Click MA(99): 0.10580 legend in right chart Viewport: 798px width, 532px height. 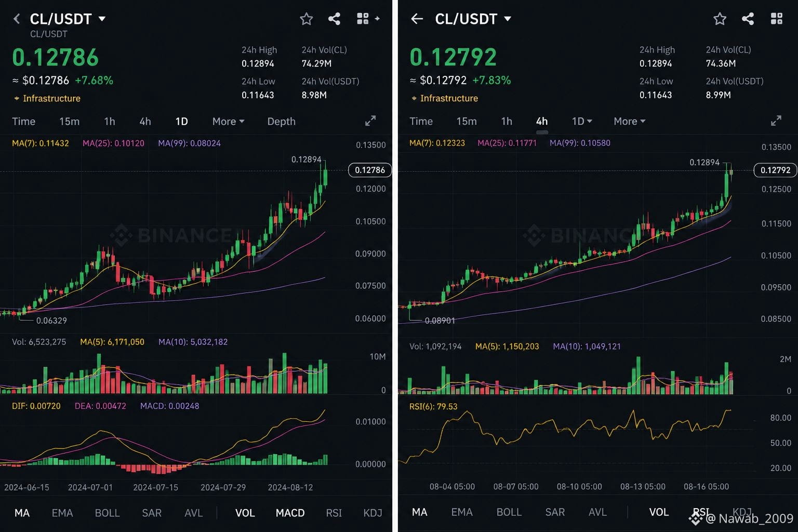tap(580, 143)
